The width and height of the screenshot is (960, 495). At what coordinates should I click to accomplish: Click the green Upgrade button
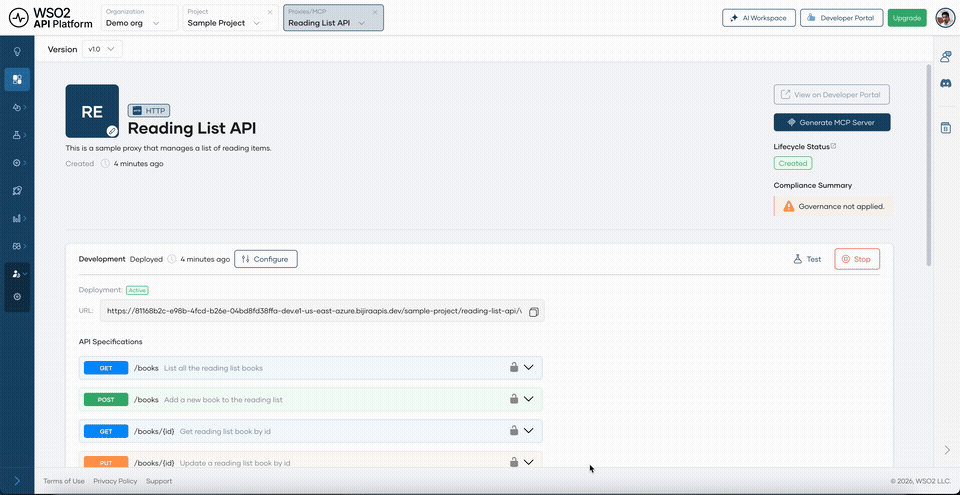click(907, 18)
